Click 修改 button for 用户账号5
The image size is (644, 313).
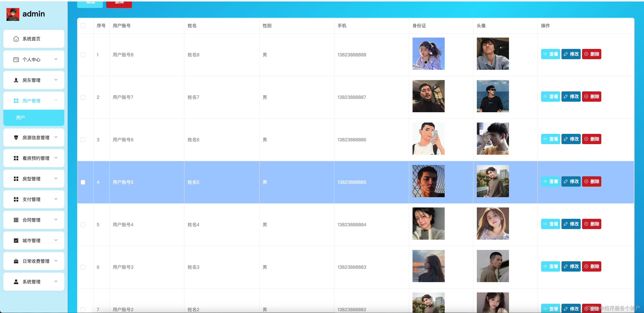[571, 181]
